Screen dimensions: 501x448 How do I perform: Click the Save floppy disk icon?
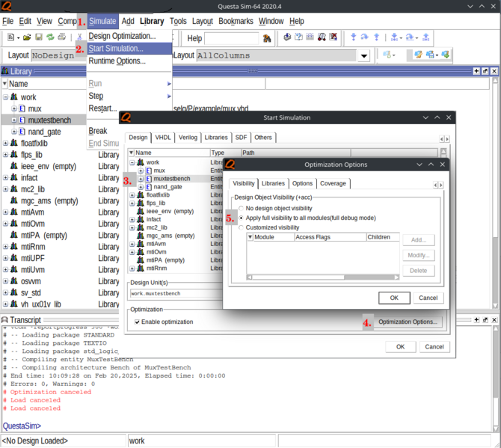(x=39, y=37)
